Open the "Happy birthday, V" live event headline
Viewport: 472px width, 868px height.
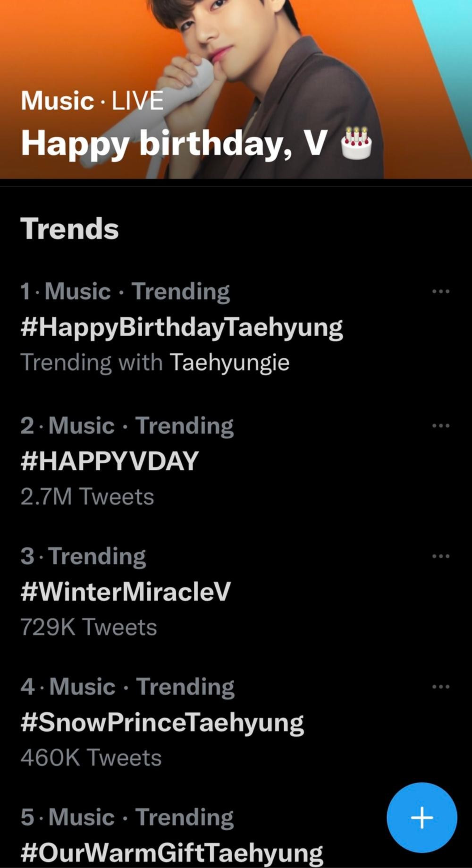(x=174, y=143)
